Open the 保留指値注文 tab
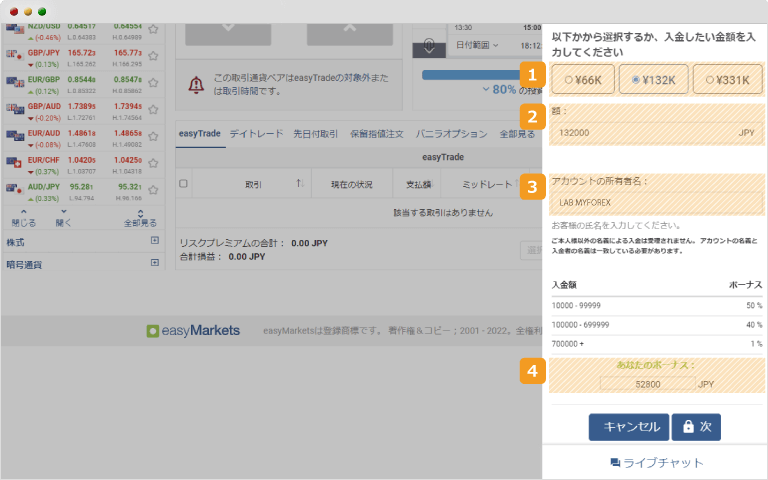The height and width of the screenshot is (480, 768). click(x=377, y=134)
